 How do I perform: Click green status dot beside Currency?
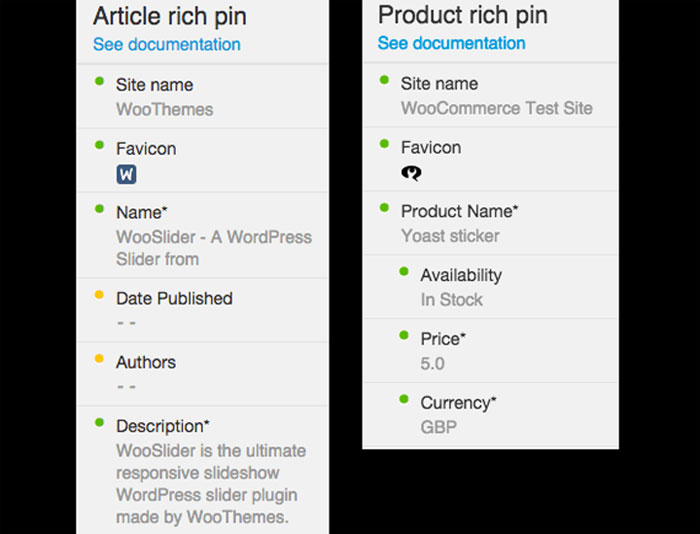[404, 399]
